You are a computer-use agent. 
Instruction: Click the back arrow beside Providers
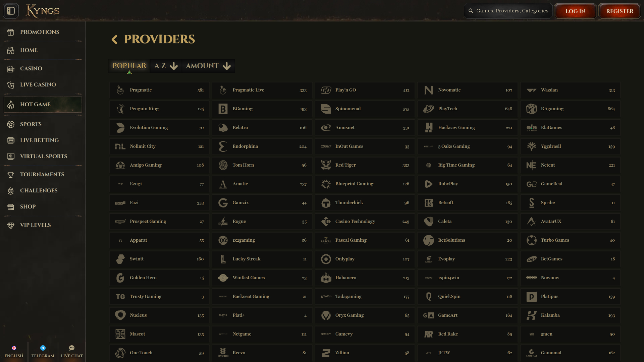(114, 40)
